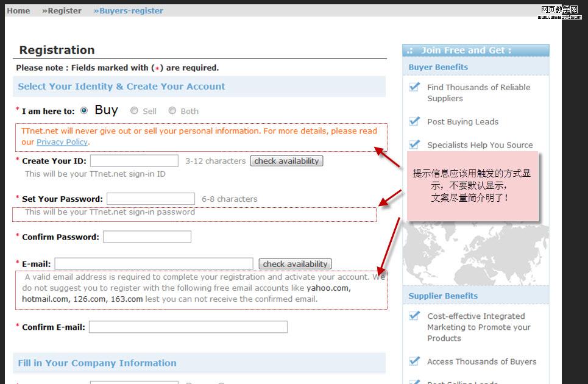Open the Register breadcrumb link
The image size is (588, 384).
(x=62, y=10)
